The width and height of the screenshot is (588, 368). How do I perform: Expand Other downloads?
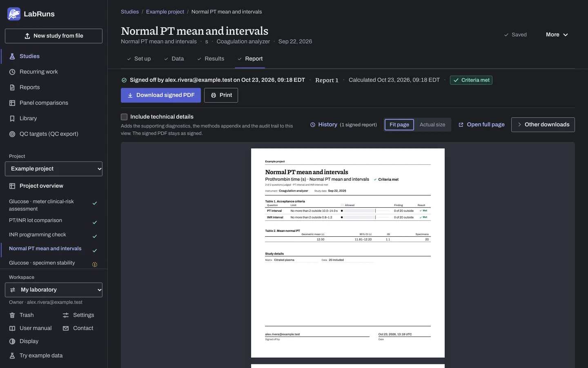click(x=543, y=125)
